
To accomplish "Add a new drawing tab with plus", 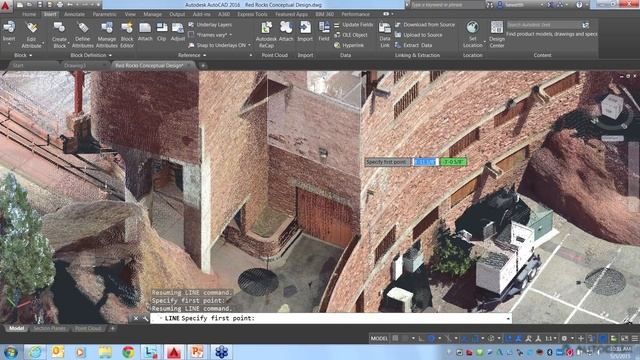I will tap(203, 65).
